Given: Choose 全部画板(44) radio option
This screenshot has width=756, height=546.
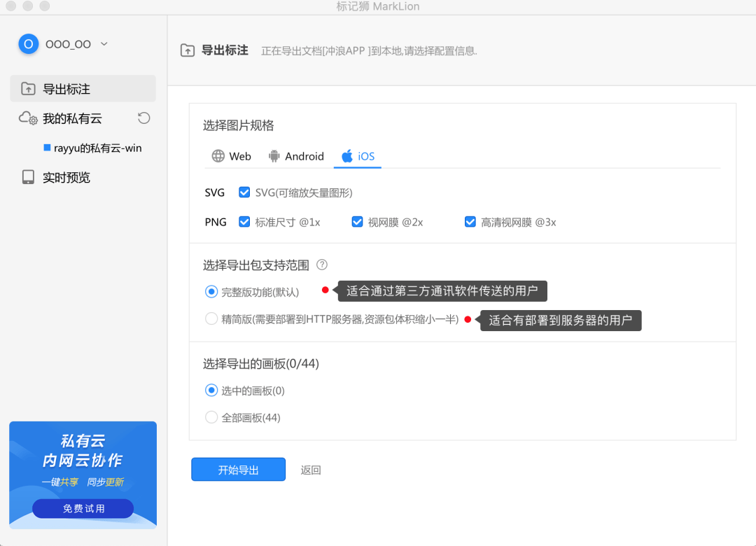Looking at the screenshot, I should [211, 417].
